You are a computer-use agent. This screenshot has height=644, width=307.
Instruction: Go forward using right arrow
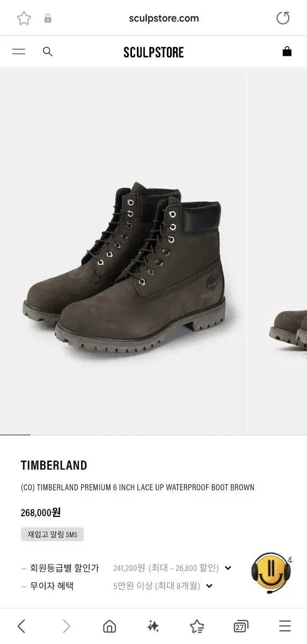(66, 626)
